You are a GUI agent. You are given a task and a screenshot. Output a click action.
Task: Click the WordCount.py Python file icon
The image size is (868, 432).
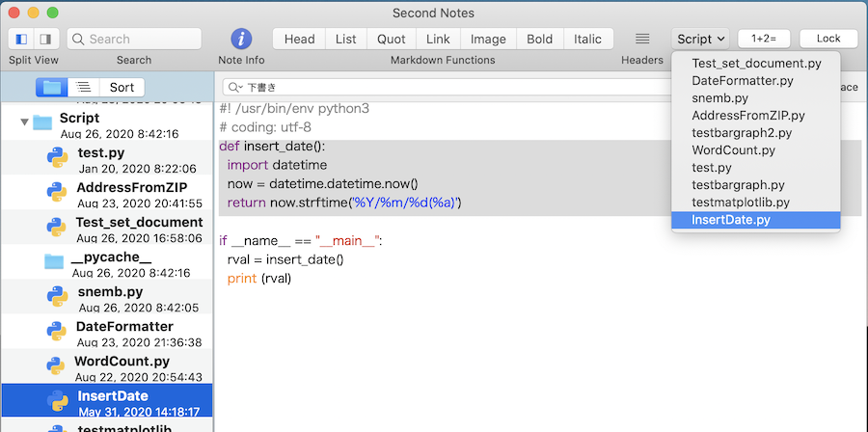point(56,365)
